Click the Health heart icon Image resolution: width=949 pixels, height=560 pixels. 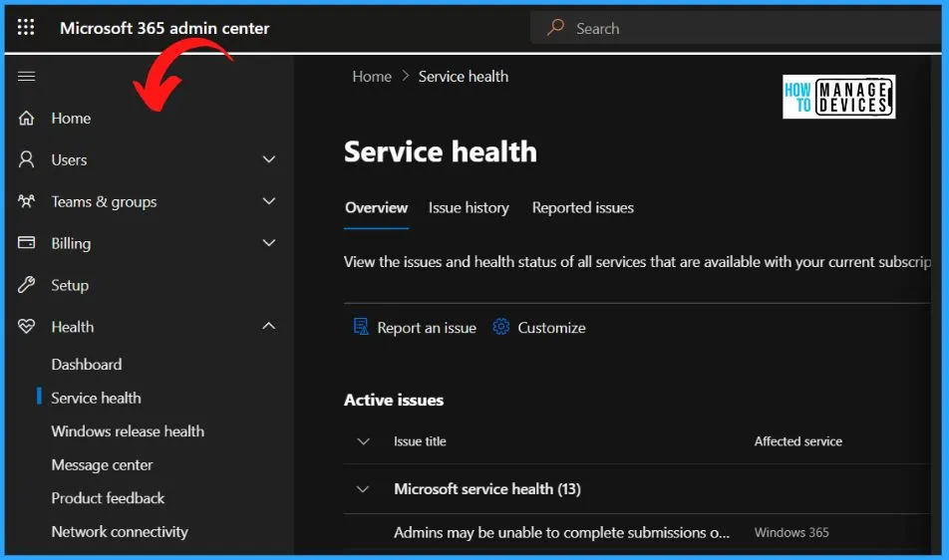click(26, 327)
